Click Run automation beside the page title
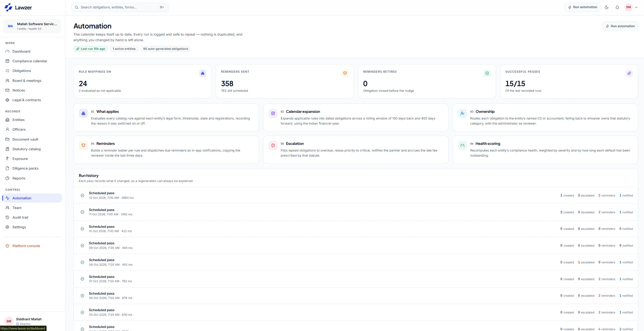 620,26
